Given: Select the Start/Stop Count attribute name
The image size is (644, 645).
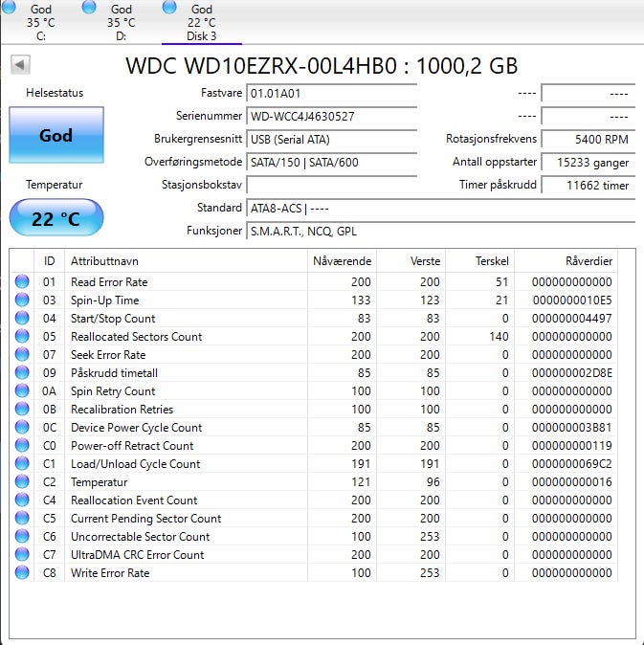Looking at the screenshot, I should (113, 319).
